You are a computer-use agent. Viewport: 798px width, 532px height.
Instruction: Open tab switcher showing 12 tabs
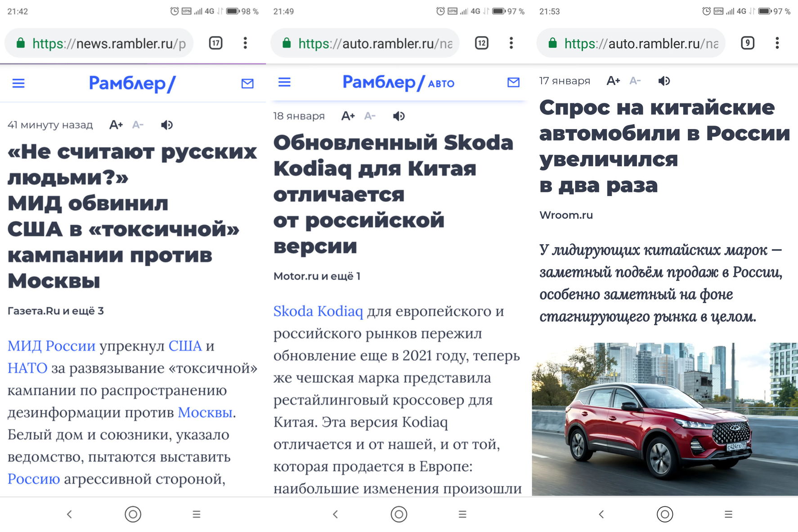[x=482, y=43]
